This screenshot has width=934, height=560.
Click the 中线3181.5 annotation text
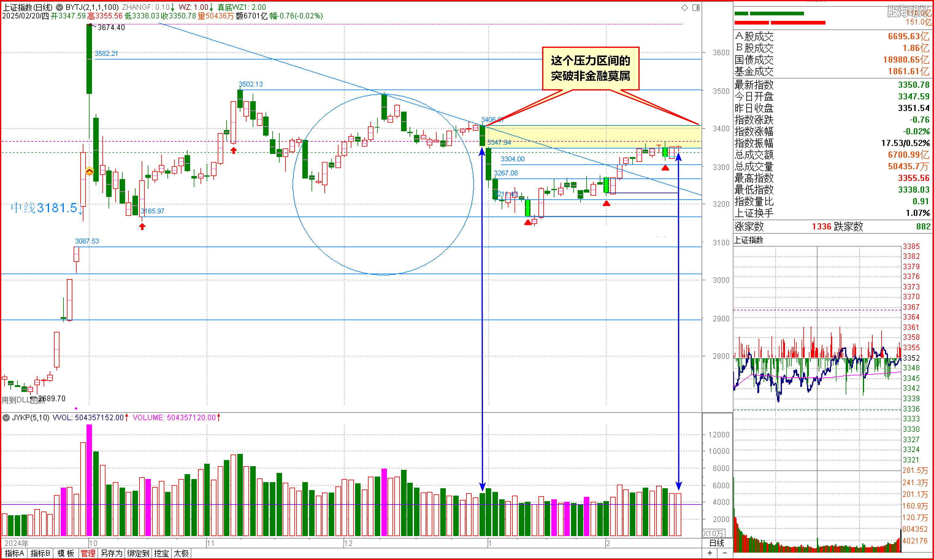tap(44, 208)
